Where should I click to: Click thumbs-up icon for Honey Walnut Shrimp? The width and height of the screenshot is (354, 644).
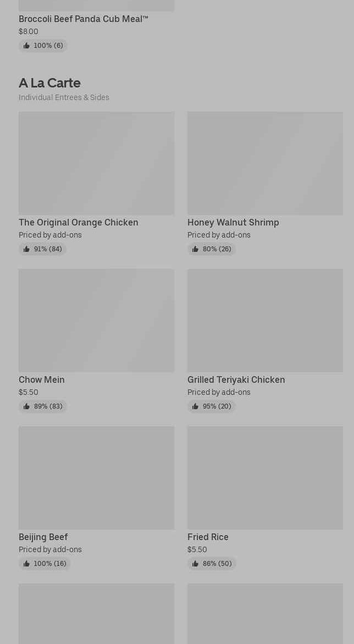coord(196,249)
